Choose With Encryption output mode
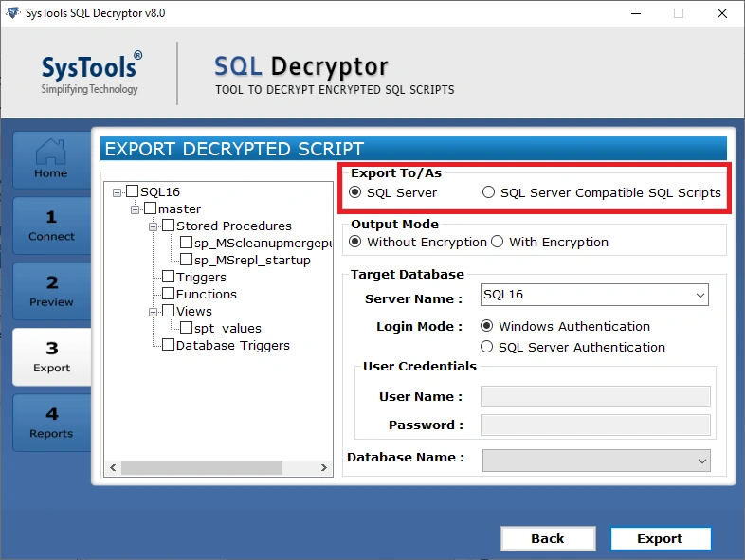Viewport: 745px width, 560px height. [x=498, y=243]
